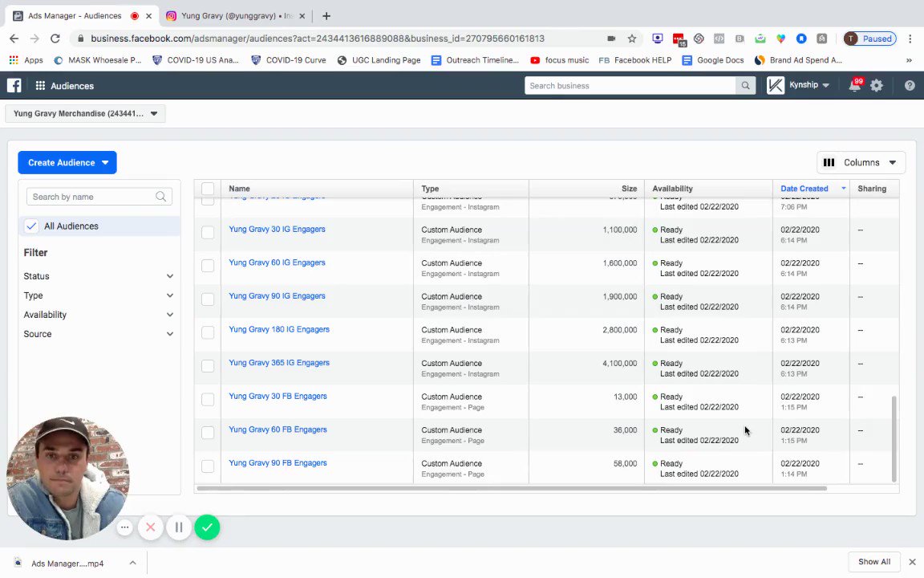Close the Ads Manager - Audiences tab

149,16
